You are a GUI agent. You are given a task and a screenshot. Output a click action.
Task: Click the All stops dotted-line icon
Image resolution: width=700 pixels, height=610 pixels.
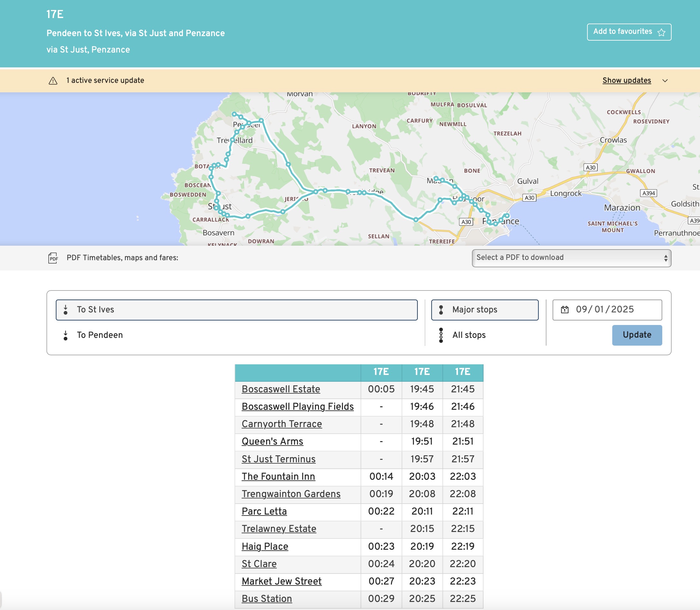tap(441, 335)
